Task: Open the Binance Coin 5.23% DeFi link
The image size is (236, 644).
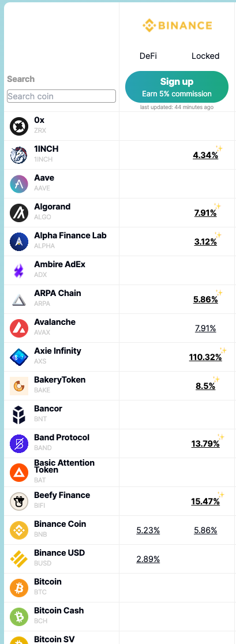Action: tap(148, 530)
